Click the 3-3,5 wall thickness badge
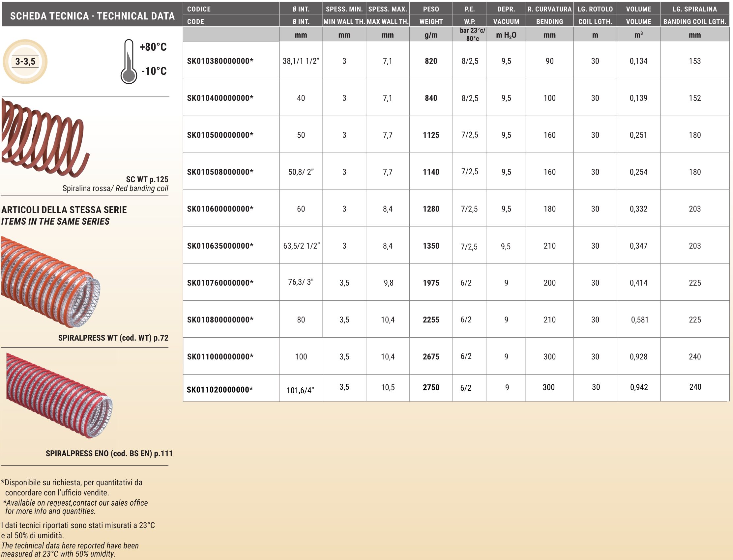This screenshot has width=733, height=560. tap(25, 62)
